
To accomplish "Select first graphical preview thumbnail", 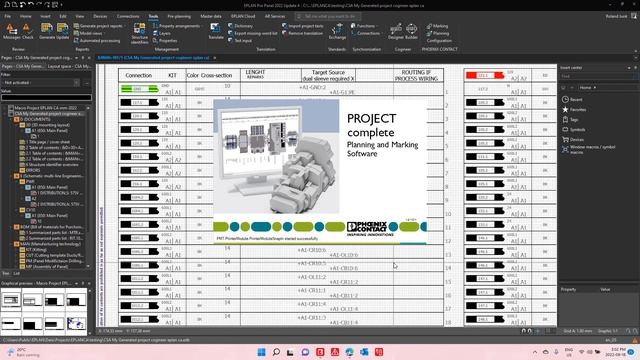I will pyautogui.click(x=11, y=300).
